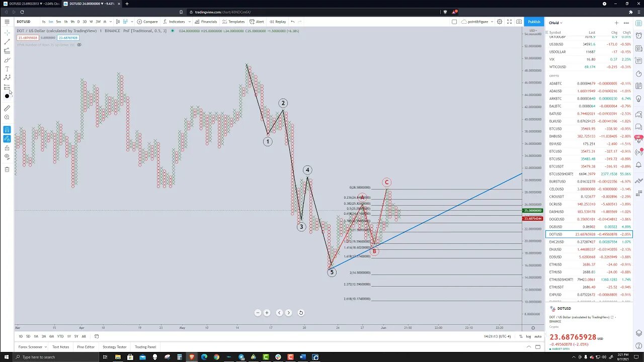Open the TradingView hamburger menu
The image size is (644, 362).
pyautogui.click(x=7, y=22)
